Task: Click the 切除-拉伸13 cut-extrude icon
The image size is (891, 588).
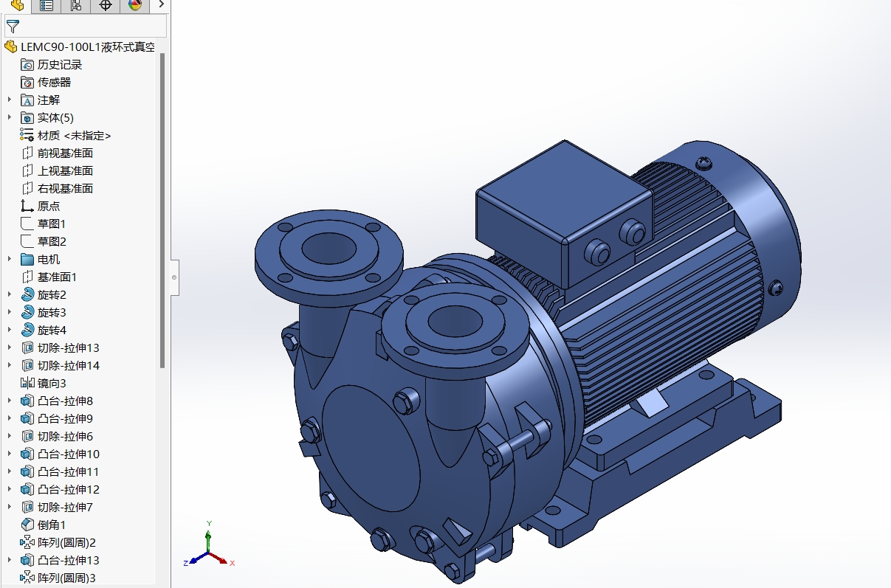Action: point(27,347)
